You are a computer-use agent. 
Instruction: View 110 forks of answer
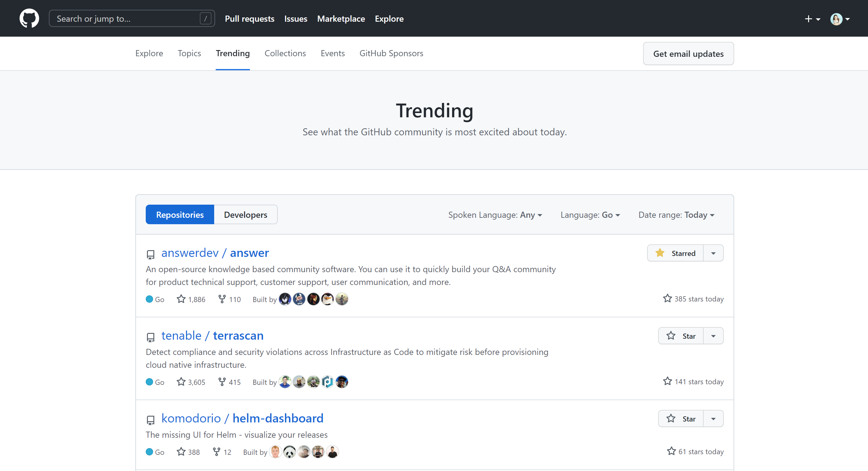[229, 299]
